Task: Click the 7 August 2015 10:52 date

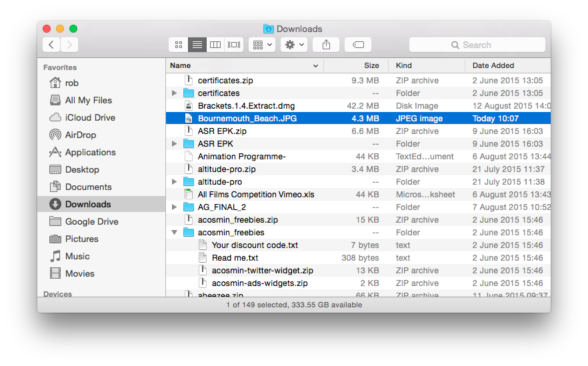Action: point(511,207)
